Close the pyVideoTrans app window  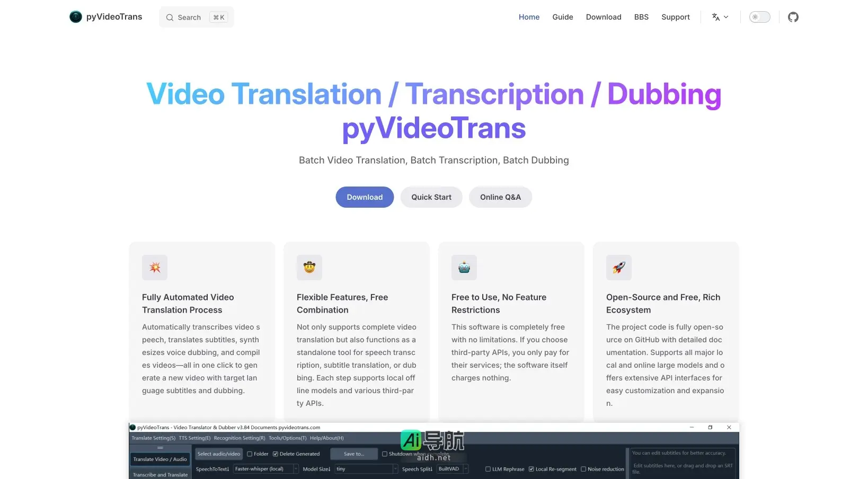[729, 427]
